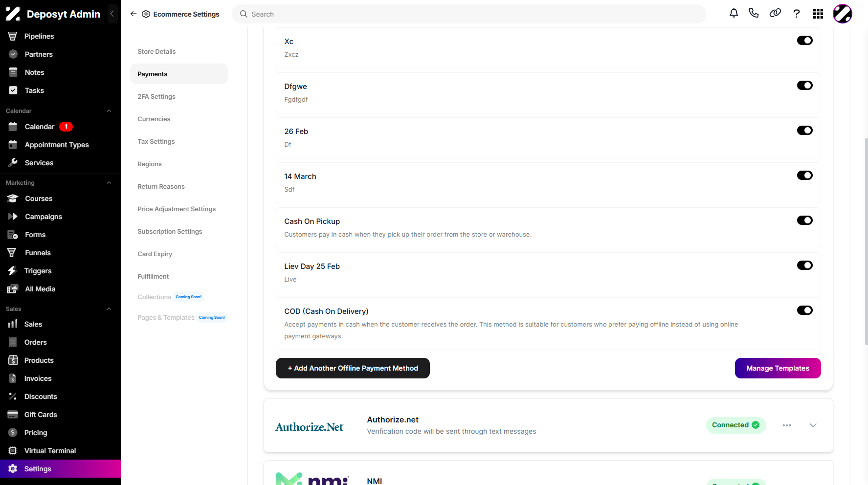Toggle Liev Day 25 Feb switch
This screenshot has width=868, height=485.
point(805,265)
